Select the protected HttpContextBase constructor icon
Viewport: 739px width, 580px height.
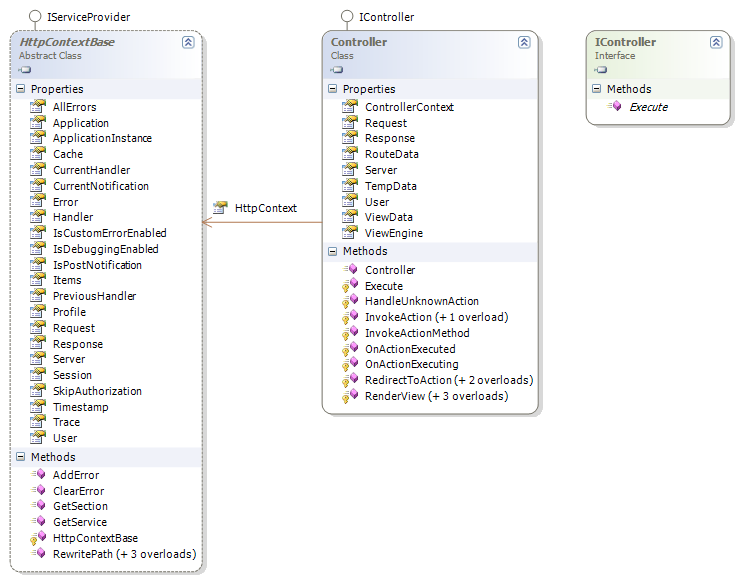click(38, 538)
